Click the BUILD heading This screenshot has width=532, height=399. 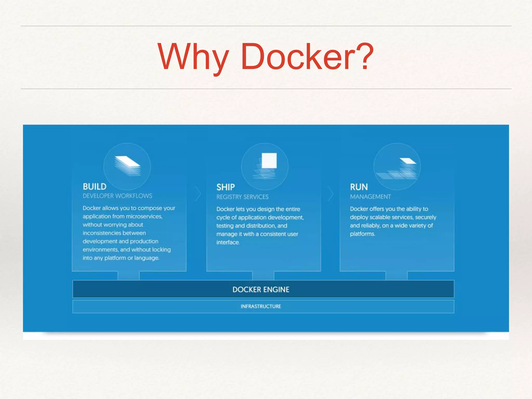coord(95,187)
